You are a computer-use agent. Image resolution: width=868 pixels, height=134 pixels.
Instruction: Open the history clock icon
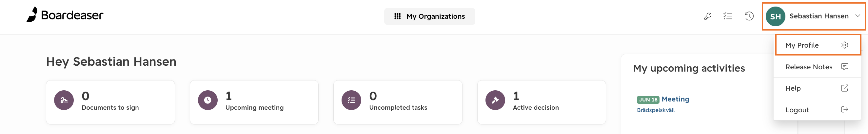(x=749, y=16)
